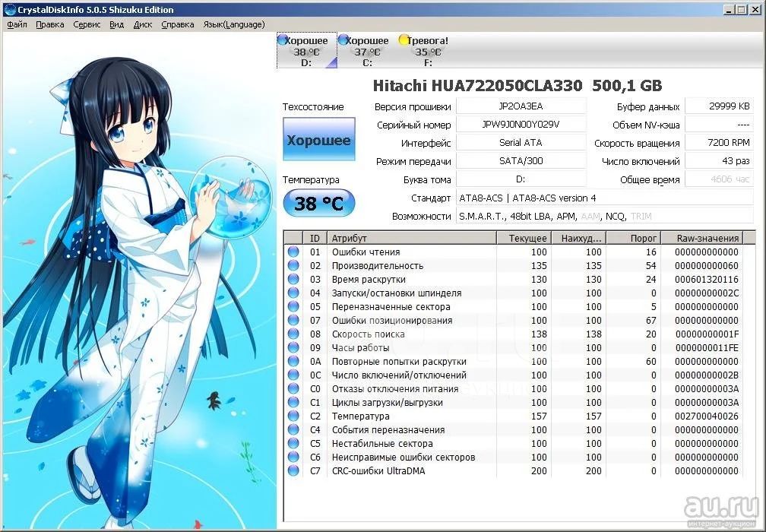This screenshot has width=766, height=532.
Task: Click the ID column header
Action: pos(315,238)
